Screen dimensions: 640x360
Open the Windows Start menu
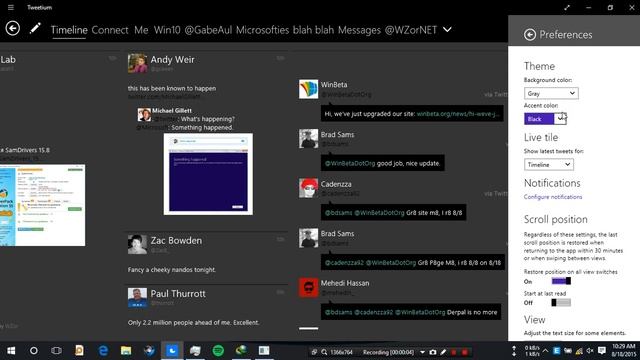point(11,351)
